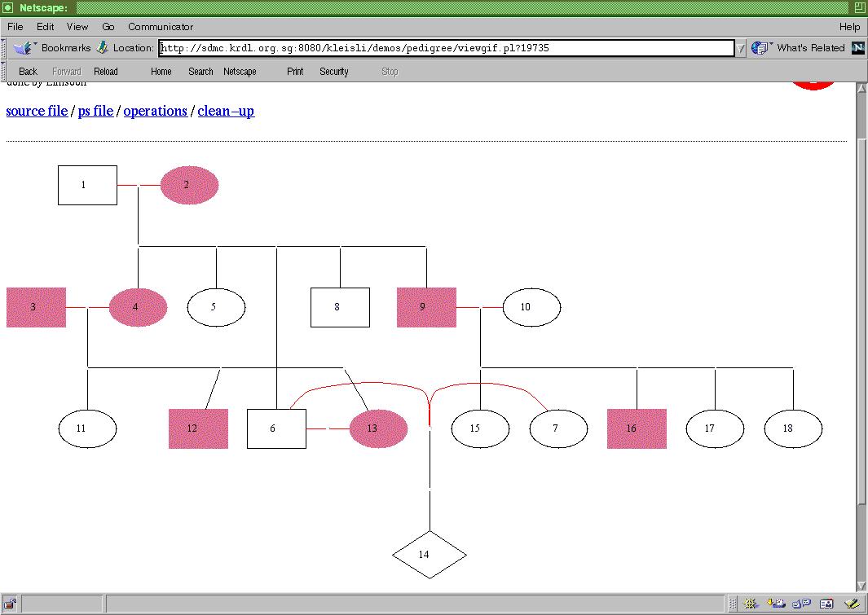Open the Inbox mail component icon

click(x=776, y=604)
